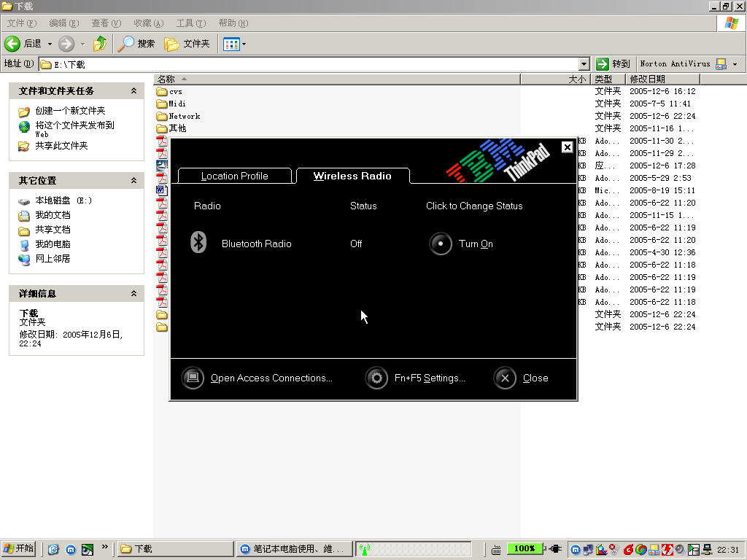The width and height of the screenshot is (747, 560).
Task: Click the Bluetooth Radio icon
Action: tap(198, 243)
